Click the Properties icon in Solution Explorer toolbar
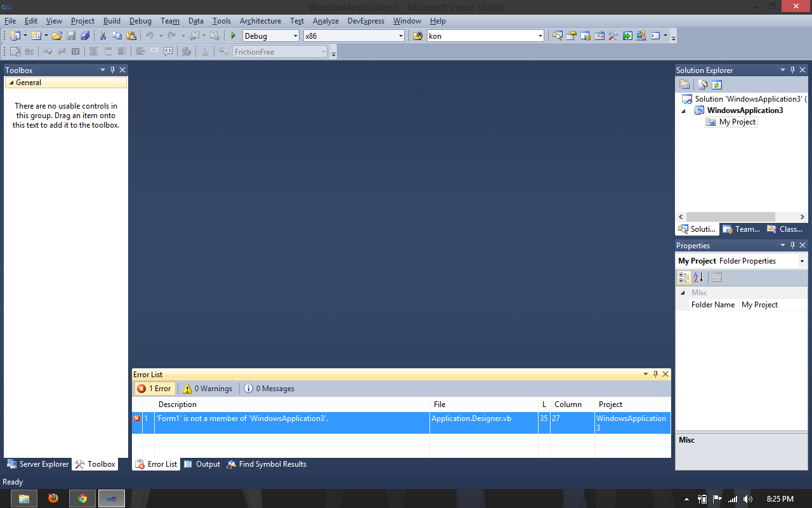812x508 pixels. (684, 84)
